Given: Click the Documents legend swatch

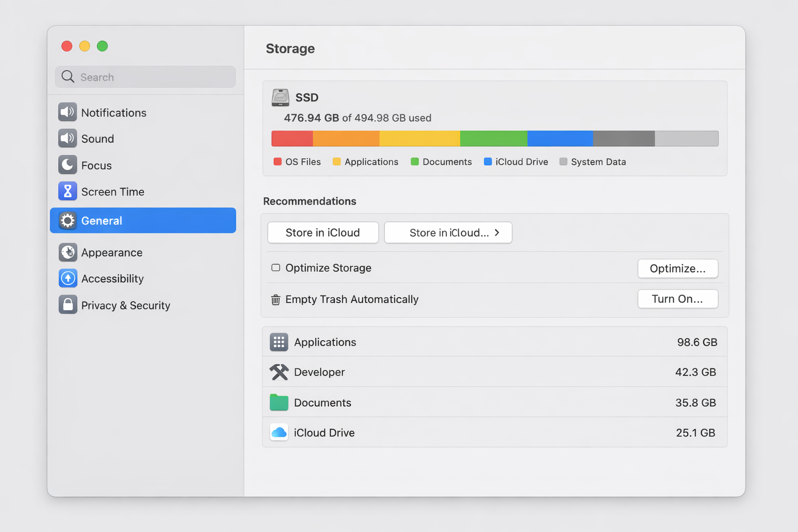Looking at the screenshot, I should coord(415,162).
